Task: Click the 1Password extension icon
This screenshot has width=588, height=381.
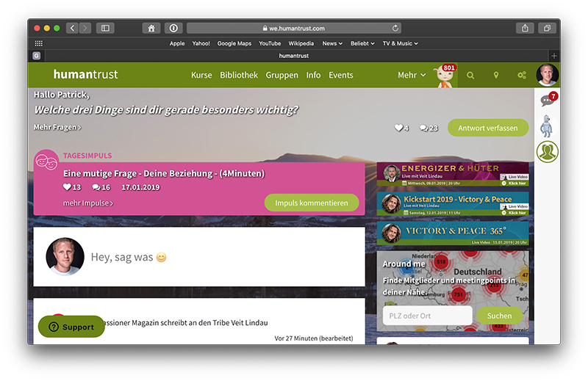Action: click(173, 28)
